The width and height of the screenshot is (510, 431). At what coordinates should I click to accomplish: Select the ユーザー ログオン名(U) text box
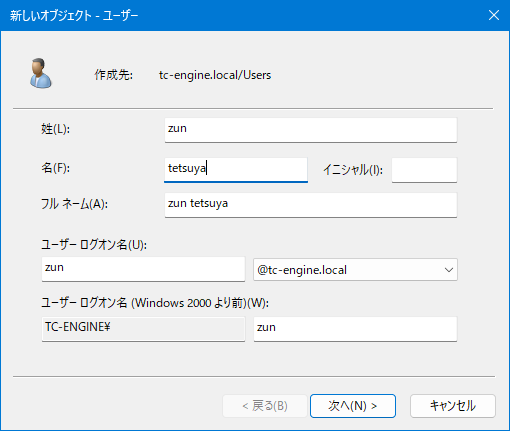pyautogui.click(x=143, y=269)
